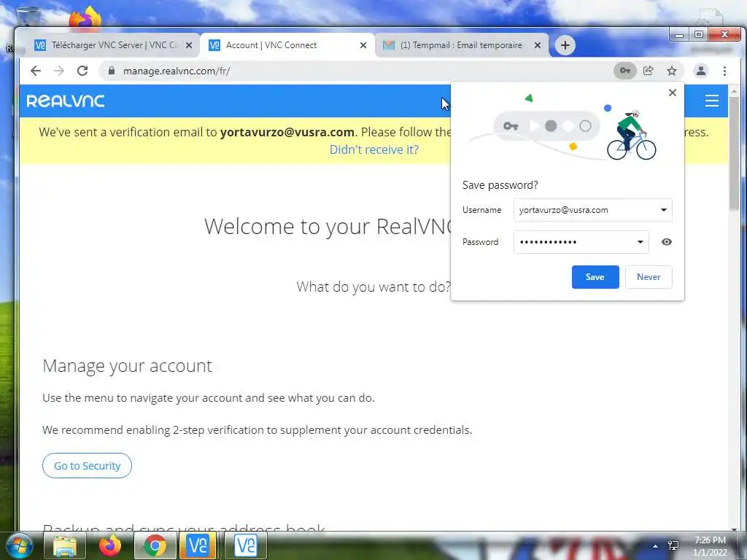The image size is (747, 560).
Task: Open the RealVNC hamburger menu
Action: (712, 101)
